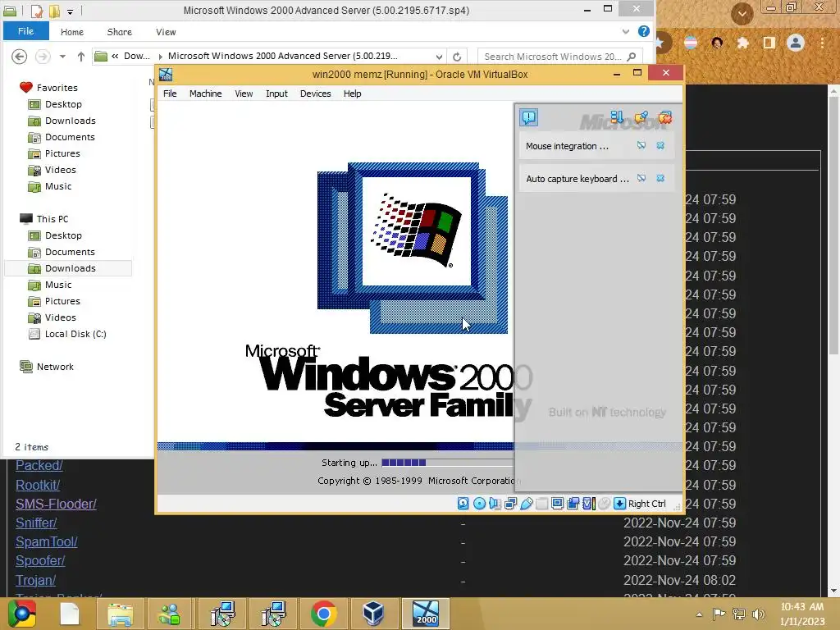Image resolution: width=840 pixels, height=630 pixels.
Task: Click the VirtualBox notification center icon
Action: (x=529, y=117)
